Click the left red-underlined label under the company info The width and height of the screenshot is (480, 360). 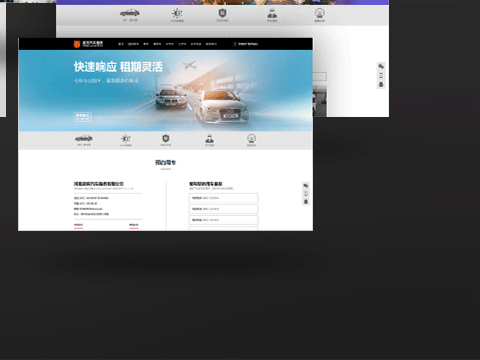(x=78, y=225)
